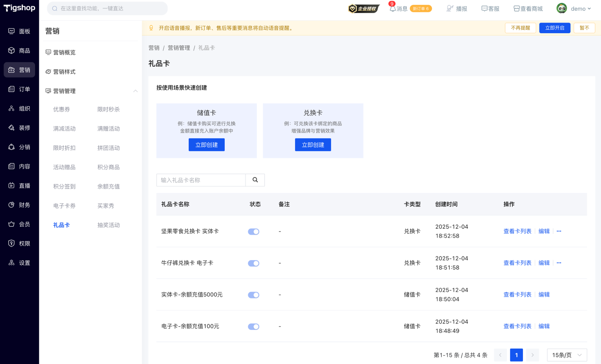Go to previous page arrow
Image resolution: width=601 pixels, height=364 pixels.
point(500,355)
